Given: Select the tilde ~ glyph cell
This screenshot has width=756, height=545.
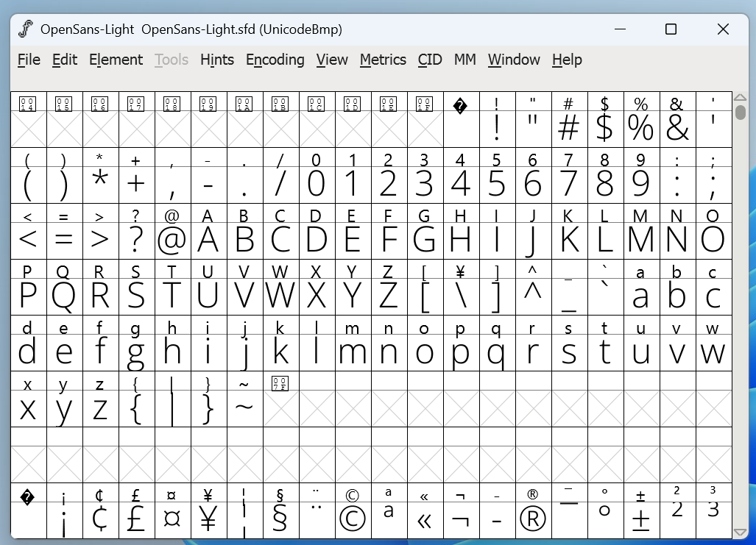Looking at the screenshot, I should coord(244,407).
